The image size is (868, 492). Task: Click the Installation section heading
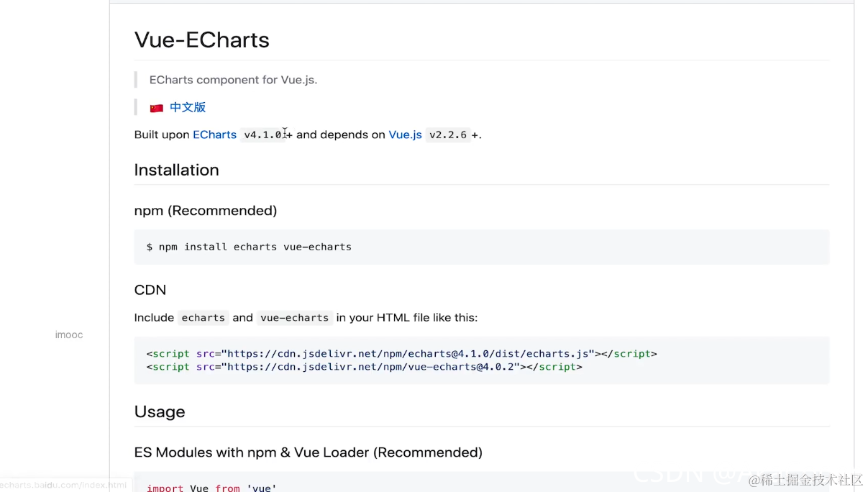176,170
